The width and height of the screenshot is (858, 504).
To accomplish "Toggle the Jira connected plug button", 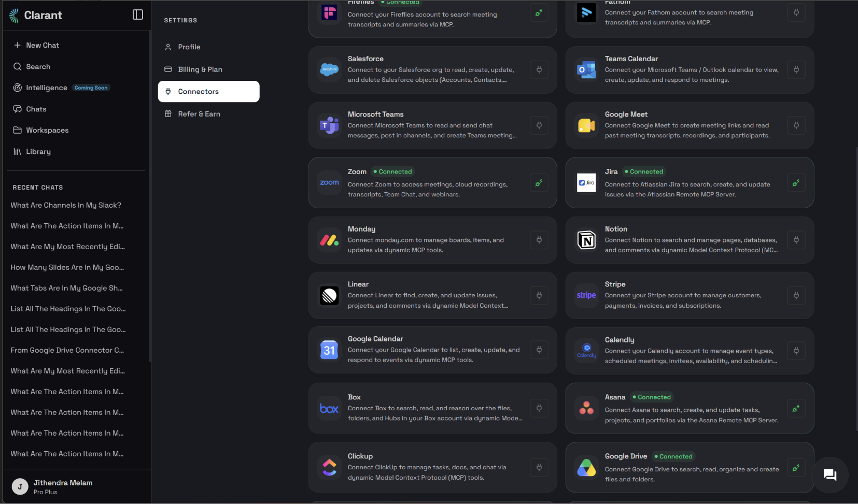I will 796,183.
